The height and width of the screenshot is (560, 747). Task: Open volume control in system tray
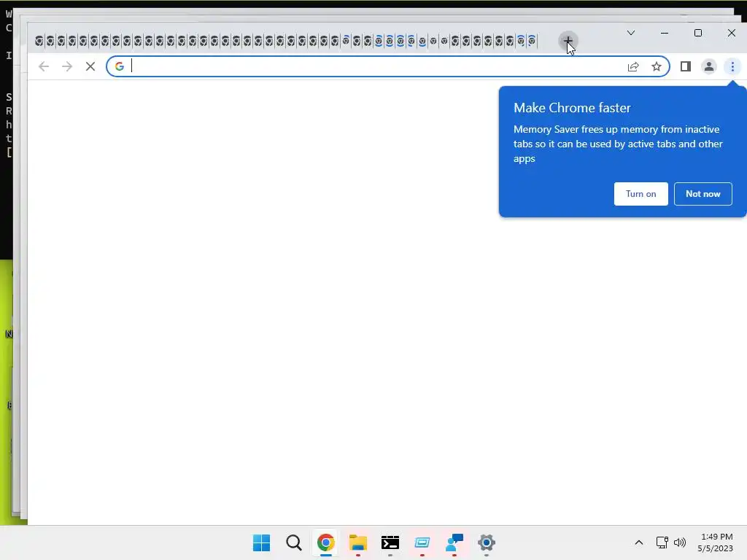pyautogui.click(x=680, y=542)
